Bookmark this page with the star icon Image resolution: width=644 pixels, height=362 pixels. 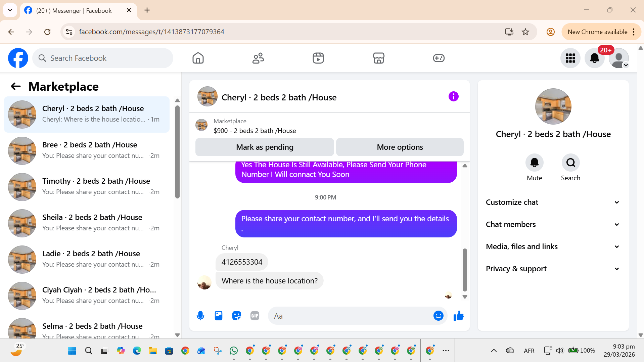coord(525,32)
